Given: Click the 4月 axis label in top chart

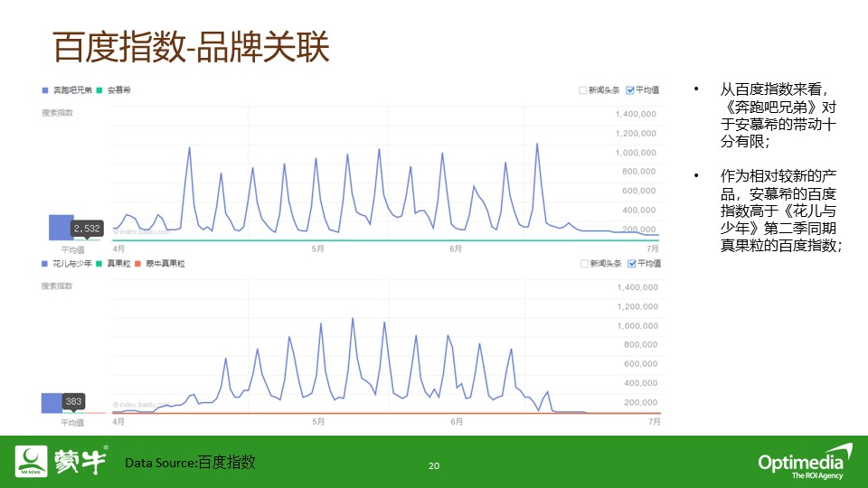Looking at the screenshot, I should [118, 249].
